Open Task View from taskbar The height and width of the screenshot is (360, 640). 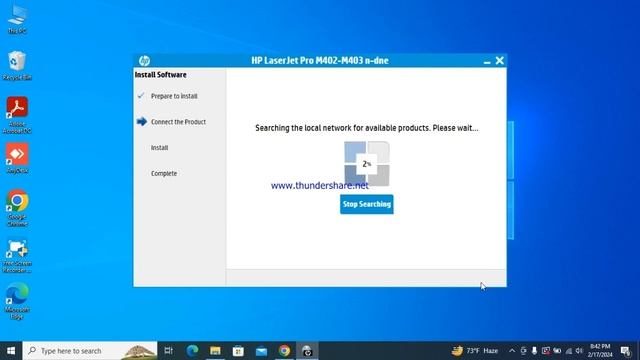tap(168, 351)
